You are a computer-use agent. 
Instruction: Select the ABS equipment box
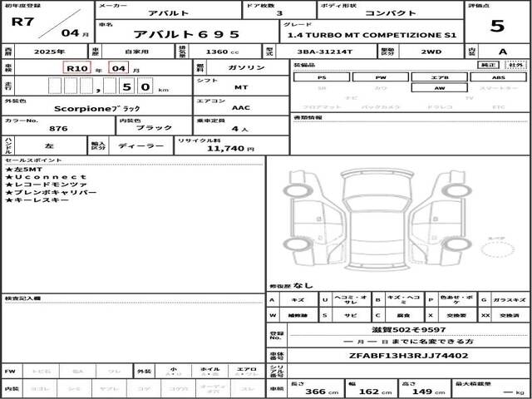[498, 76]
